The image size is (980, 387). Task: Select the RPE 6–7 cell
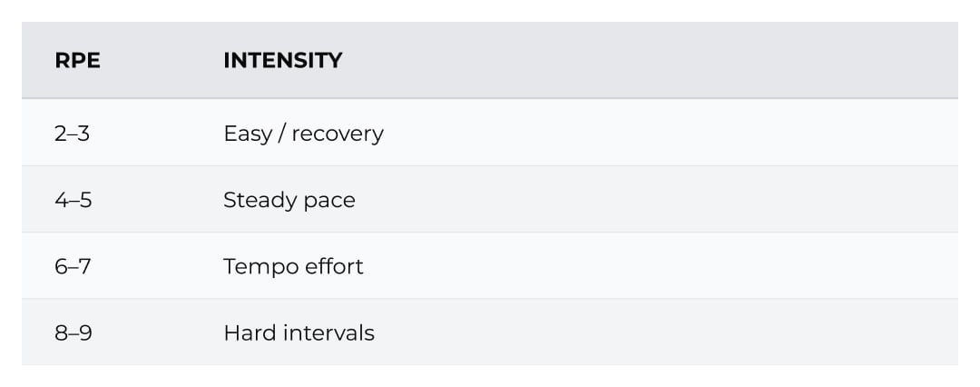coord(73,266)
